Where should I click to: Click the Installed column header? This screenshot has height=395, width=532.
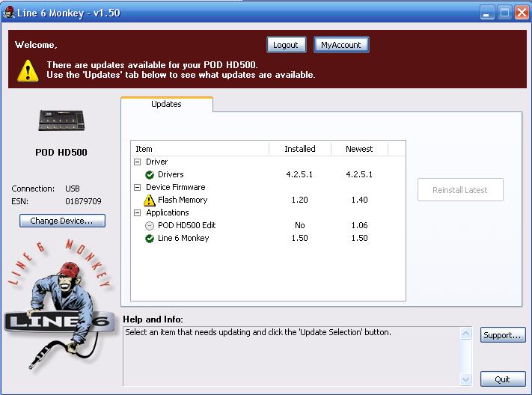(300, 149)
